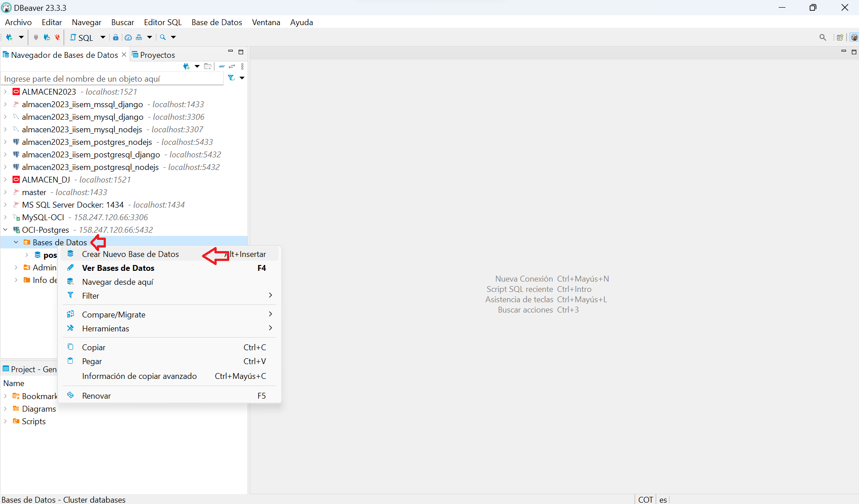Select almacen2023_iisem_mysql_nodejs connection
The height and width of the screenshot is (504, 859).
pos(82,129)
